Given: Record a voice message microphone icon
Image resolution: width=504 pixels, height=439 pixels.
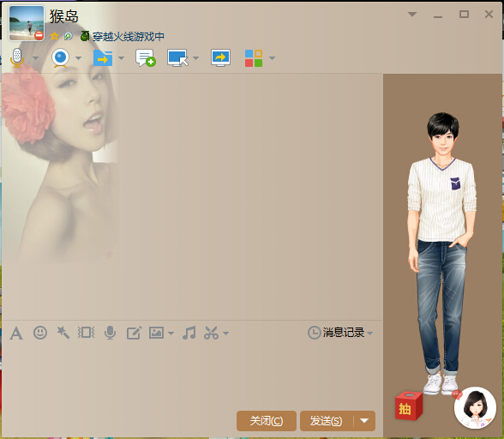Looking at the screenshot, I should click(x=111, y=333).
